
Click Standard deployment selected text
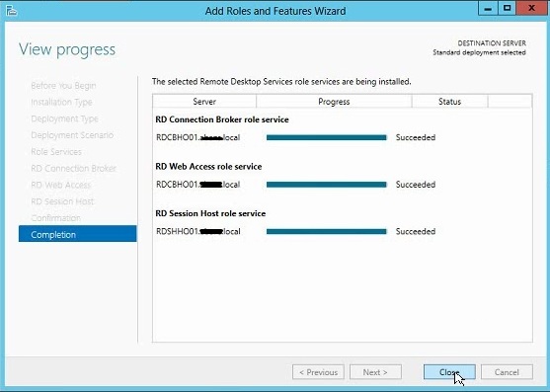[479, 52]
